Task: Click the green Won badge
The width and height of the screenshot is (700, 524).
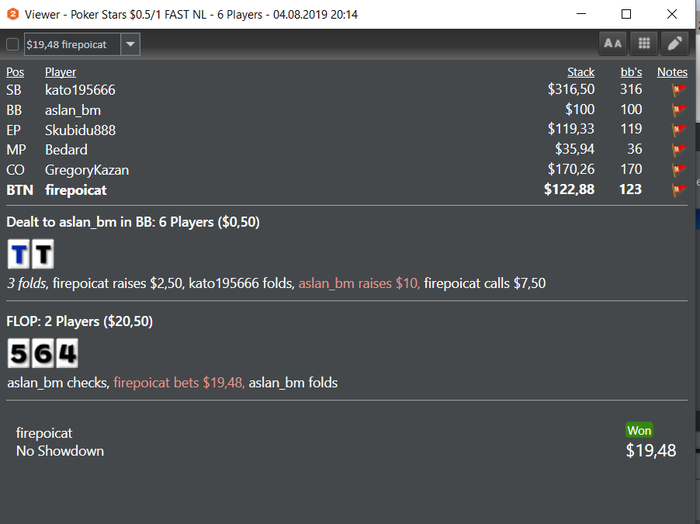Action: coord(639,430)
